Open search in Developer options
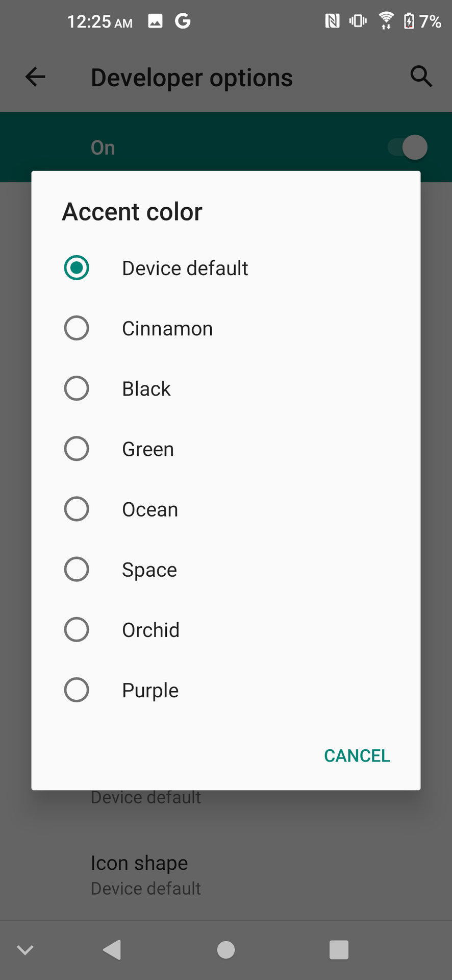The height and width of the screenshot is (980, 452). [421, 77]
